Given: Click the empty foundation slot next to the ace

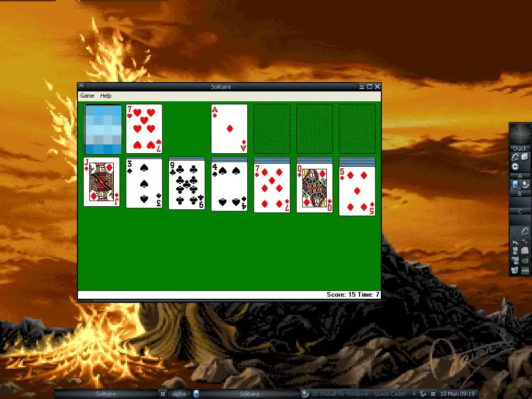Looking at the screenshot, I should point(272,129).
